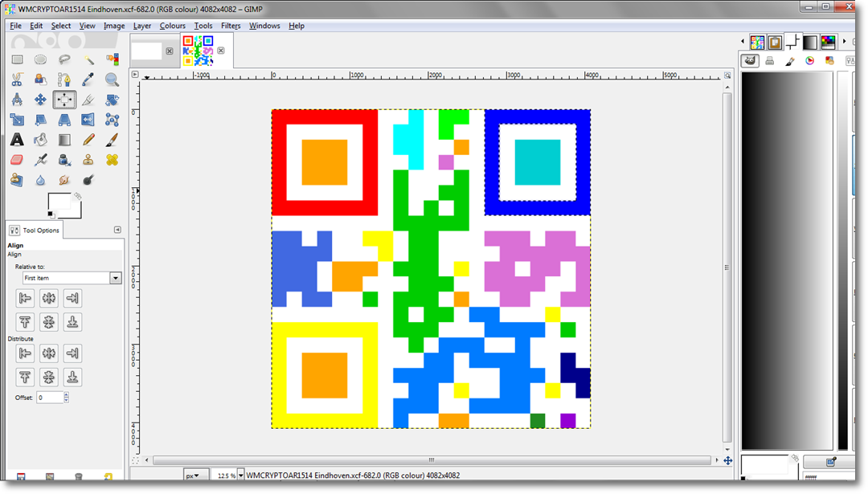The width and height of the screenshot is (868, 494).
Task: Open the Windows menu
Action: (264, 26)
